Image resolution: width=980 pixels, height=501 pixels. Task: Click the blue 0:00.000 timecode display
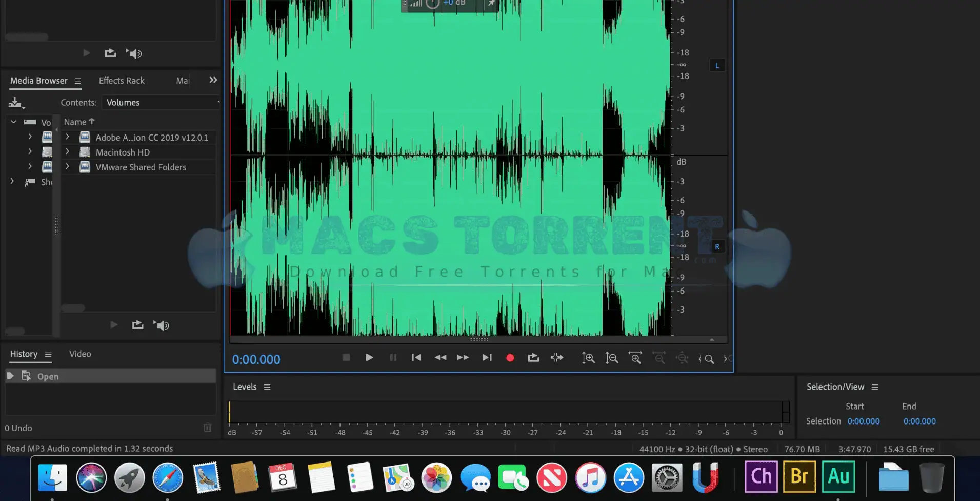pos(256,359)
